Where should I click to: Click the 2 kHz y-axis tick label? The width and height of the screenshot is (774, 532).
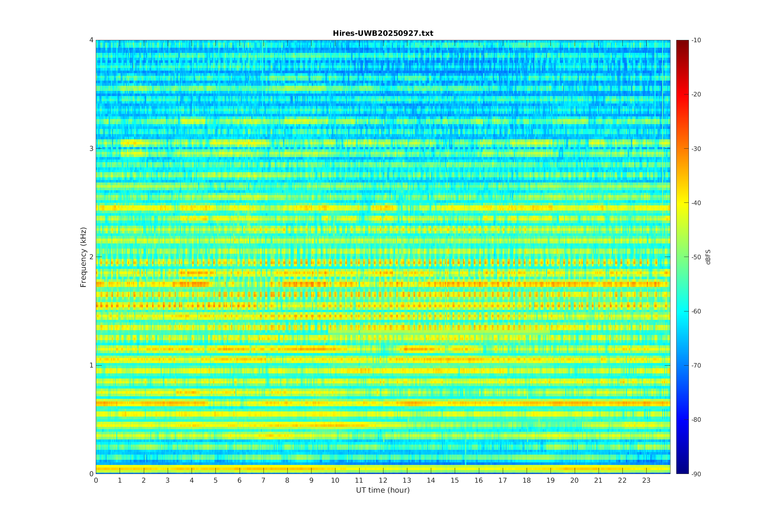click(91, 257)
